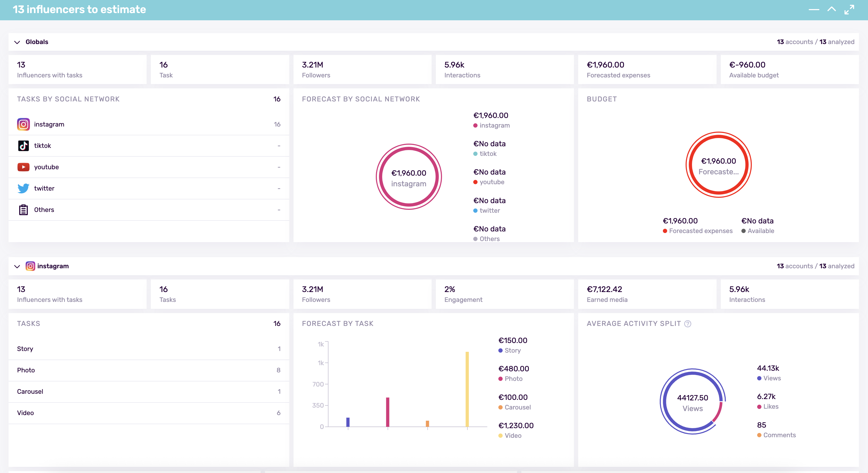Viewport: 868px width, 473px height.
Task: Click the Earned media stat card
Action: [x=647, y=294]
